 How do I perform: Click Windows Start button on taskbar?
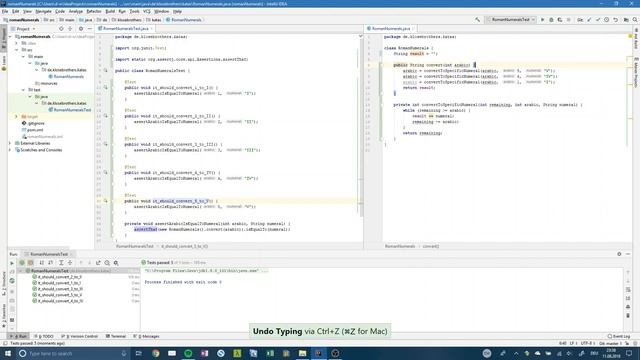coord(7,353)
